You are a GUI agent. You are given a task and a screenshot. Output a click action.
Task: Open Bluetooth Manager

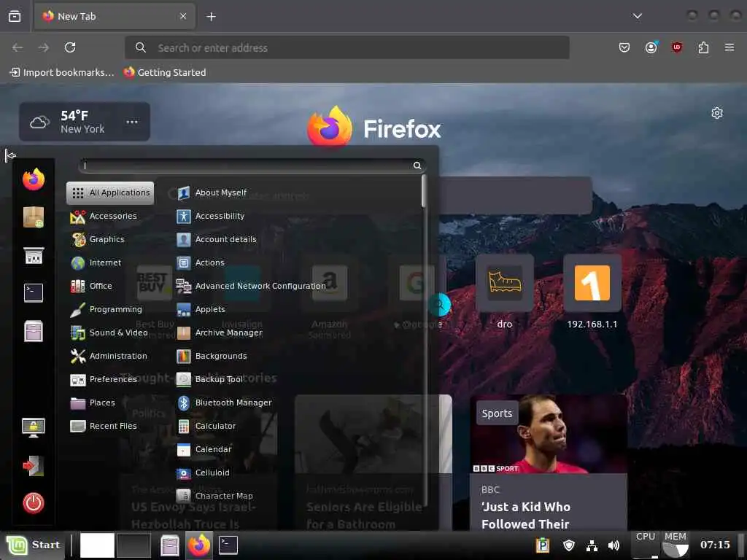pos(224,402)
